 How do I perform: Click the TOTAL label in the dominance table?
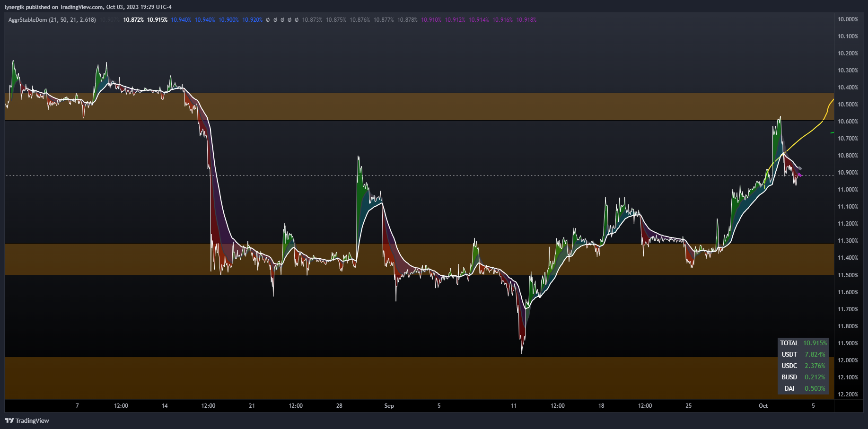tap(789, 343)
